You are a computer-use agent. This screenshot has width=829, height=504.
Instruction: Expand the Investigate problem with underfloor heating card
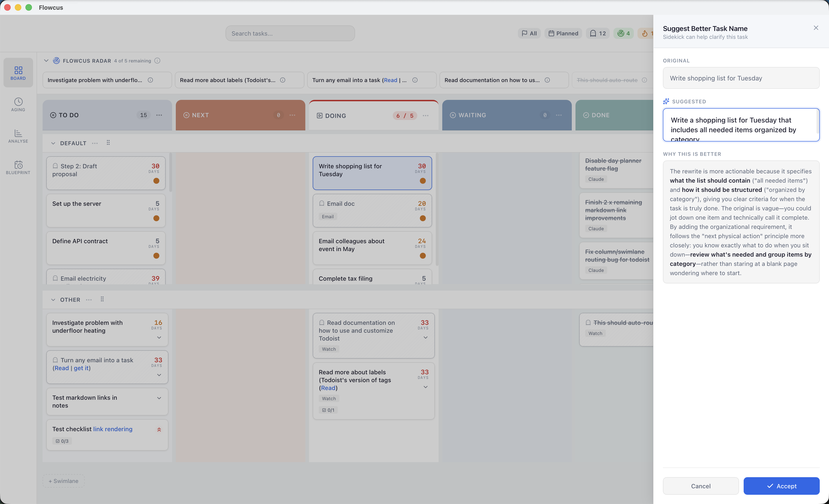pos(159,337)
